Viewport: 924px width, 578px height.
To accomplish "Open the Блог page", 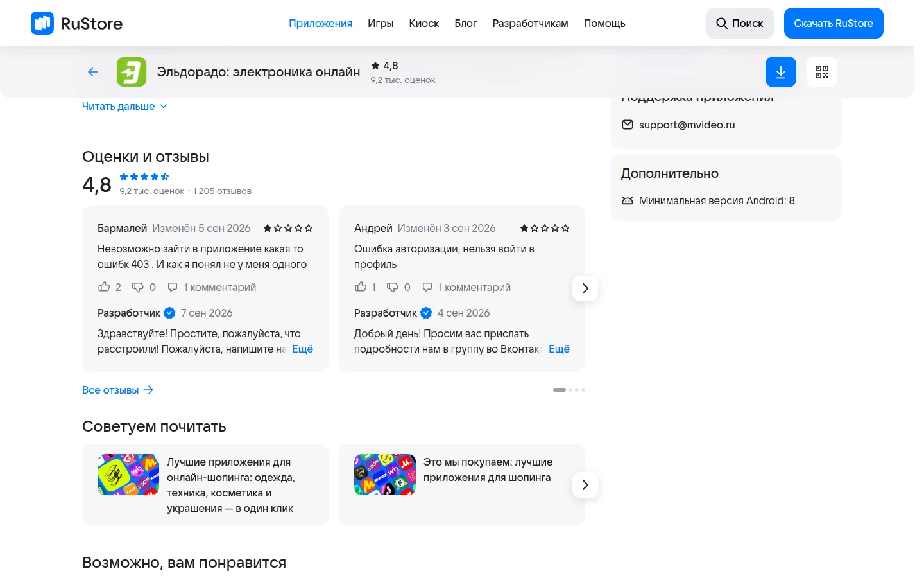I will [466, 23].
